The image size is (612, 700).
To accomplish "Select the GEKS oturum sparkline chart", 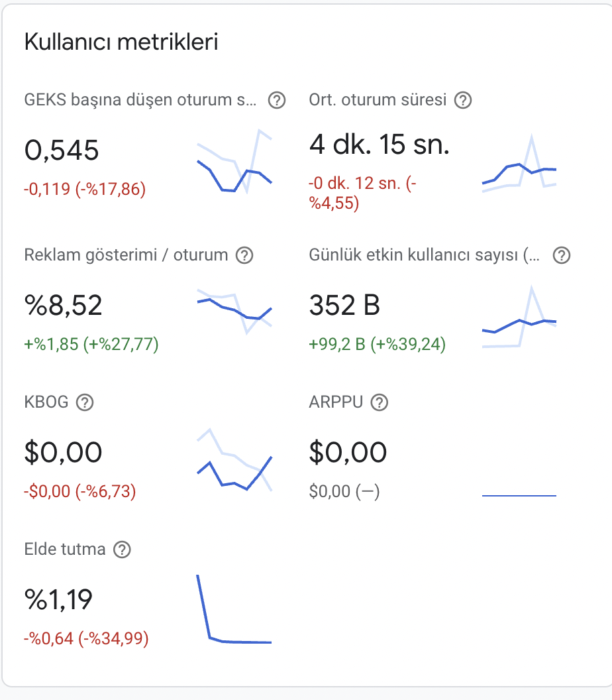I will [234, 162].
